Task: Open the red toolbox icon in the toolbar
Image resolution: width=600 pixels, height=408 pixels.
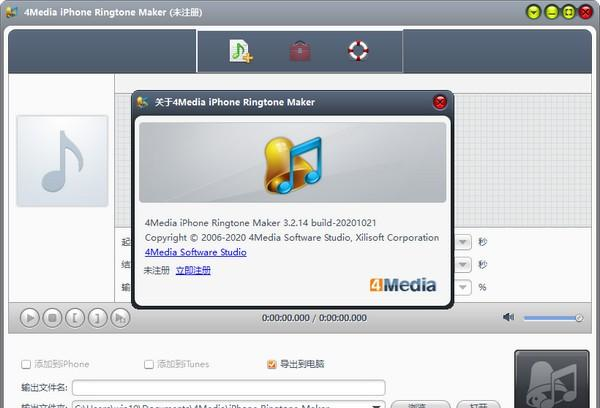Action: pos(300,51)
